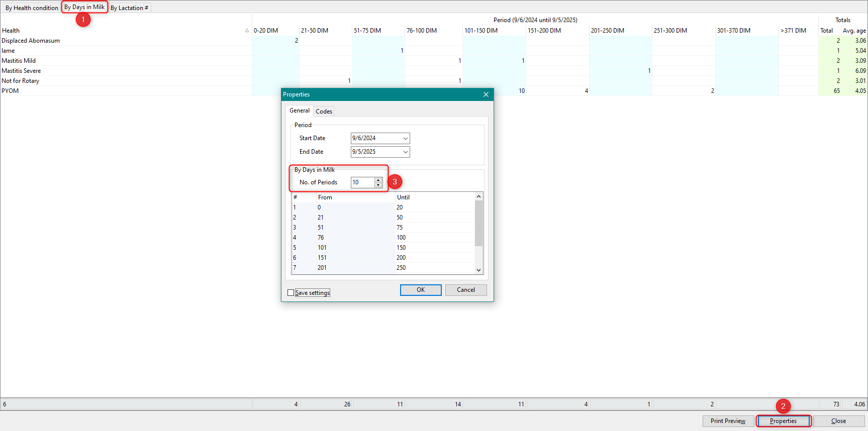Click the Health column sort arrow
The image size is (868, 431).
pos(247,31)
